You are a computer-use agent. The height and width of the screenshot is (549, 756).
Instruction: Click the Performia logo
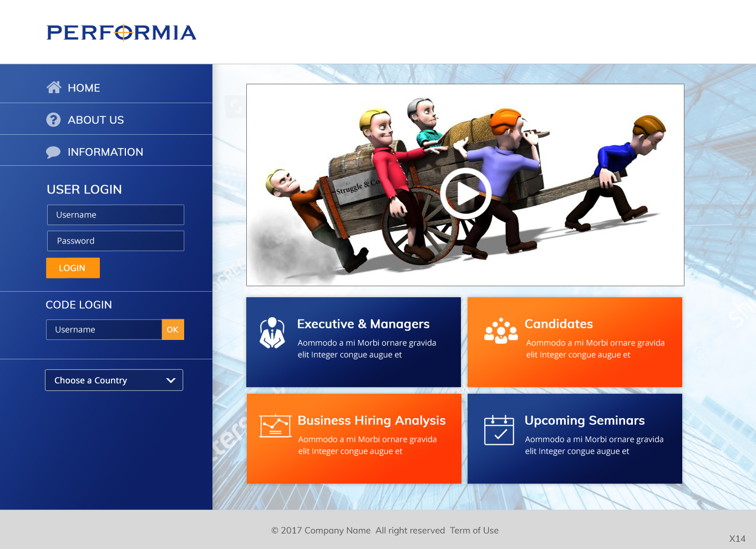121,33
